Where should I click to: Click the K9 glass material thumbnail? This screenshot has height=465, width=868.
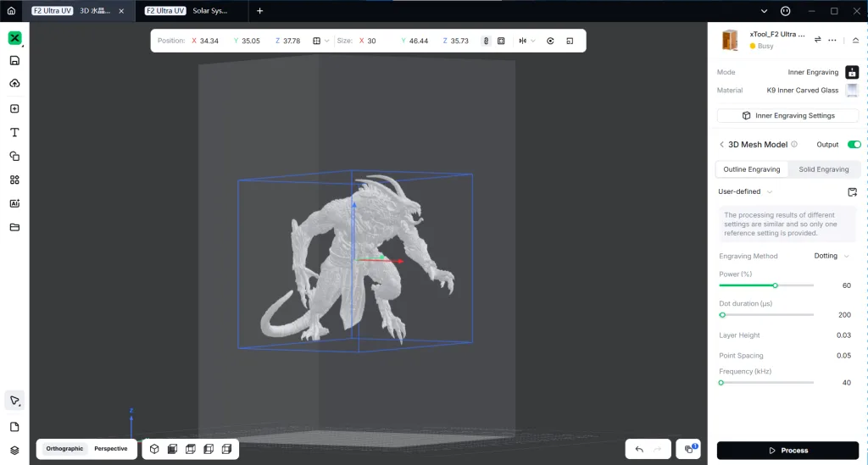852,90
